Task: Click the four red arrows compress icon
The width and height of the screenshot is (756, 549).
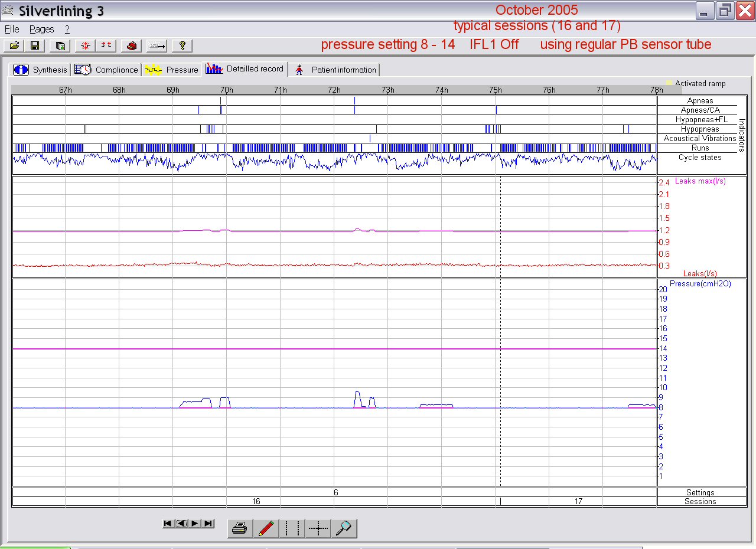Action: pyautogui.click(x=106, y=45)
